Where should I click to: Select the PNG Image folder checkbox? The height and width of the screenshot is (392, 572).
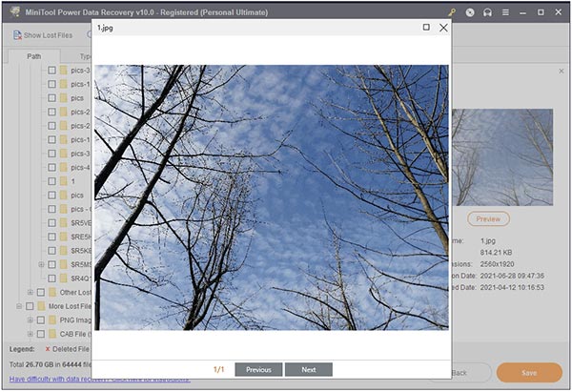(x=40, y=320)
